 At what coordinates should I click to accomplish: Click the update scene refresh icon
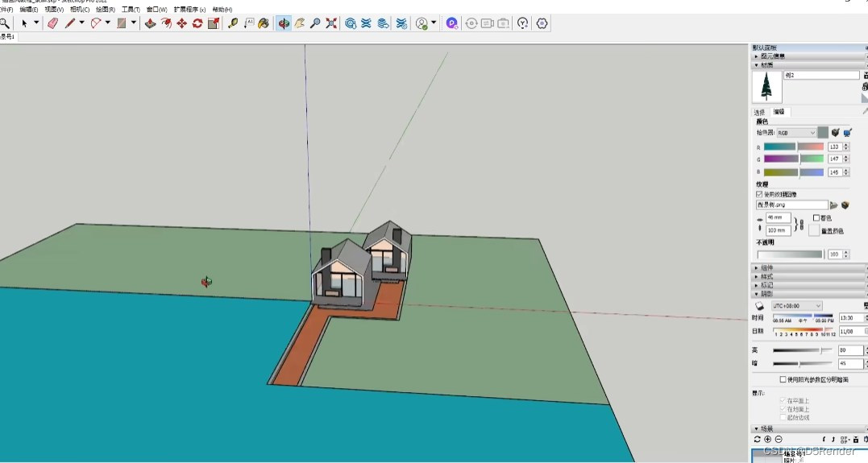click(758, 439)
